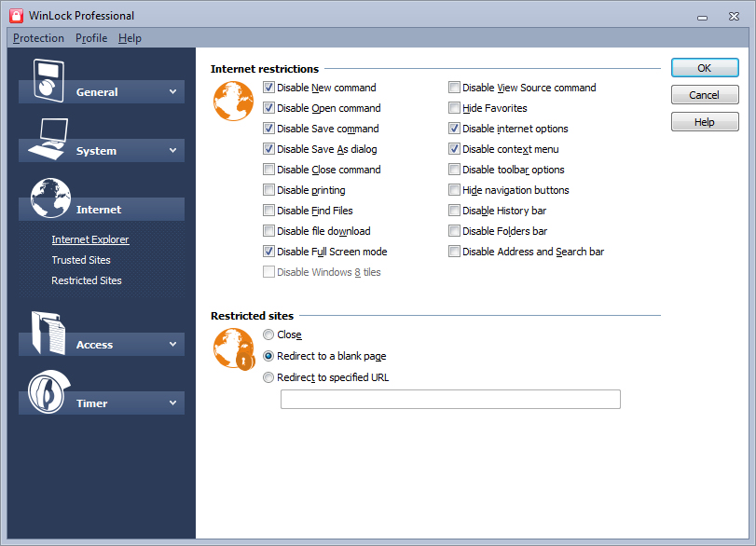Click the Help button on the right
The height and width of the screenshot is (546, 756).
coord(705,122)
